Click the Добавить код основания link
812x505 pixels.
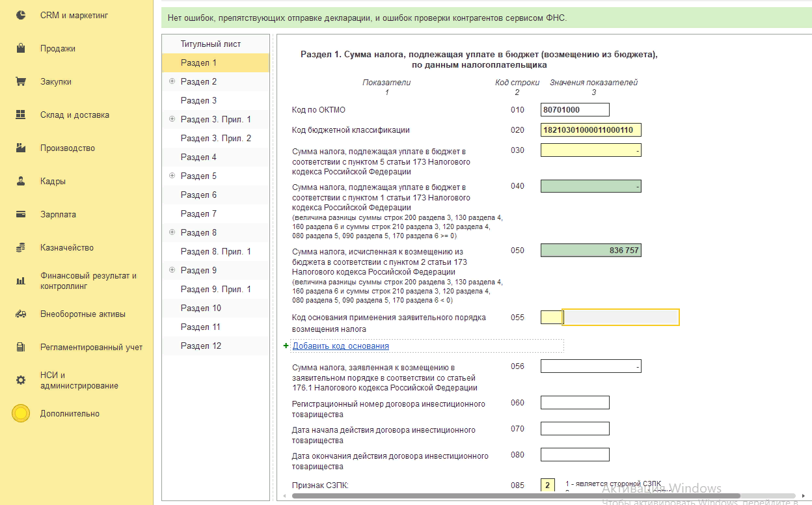pyautogui.click(x=340, y=346)
